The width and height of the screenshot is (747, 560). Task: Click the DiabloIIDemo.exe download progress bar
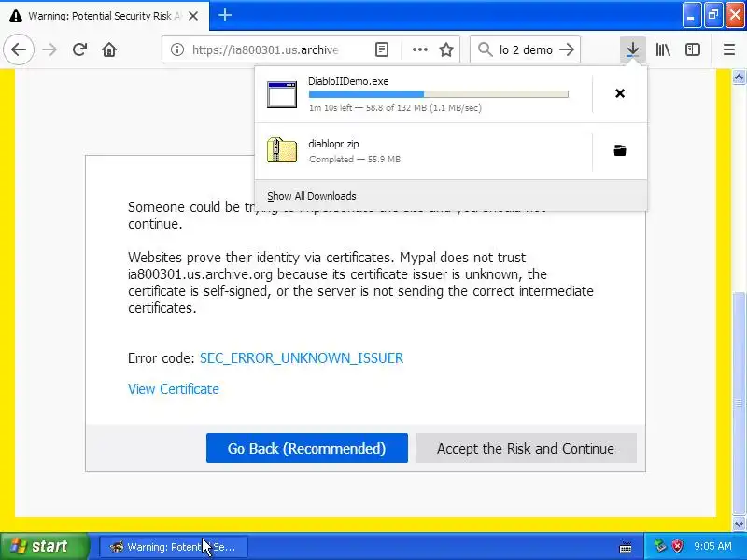pos(438,94)
